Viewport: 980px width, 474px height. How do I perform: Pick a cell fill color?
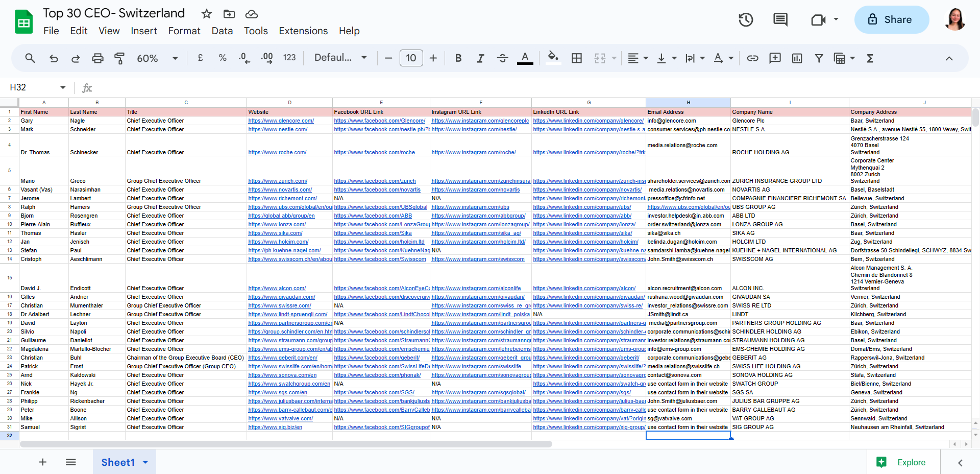553,58
